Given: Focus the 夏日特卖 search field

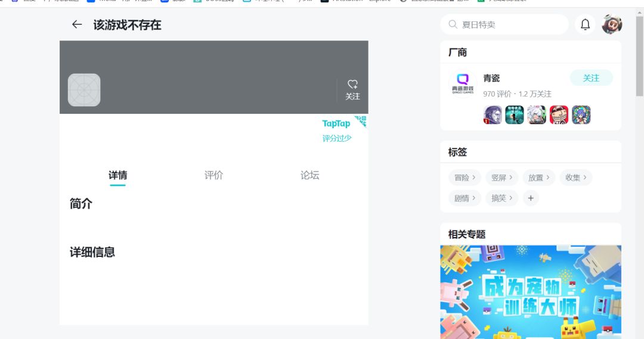Looking at the screenshot, I should tap(504, 24).
